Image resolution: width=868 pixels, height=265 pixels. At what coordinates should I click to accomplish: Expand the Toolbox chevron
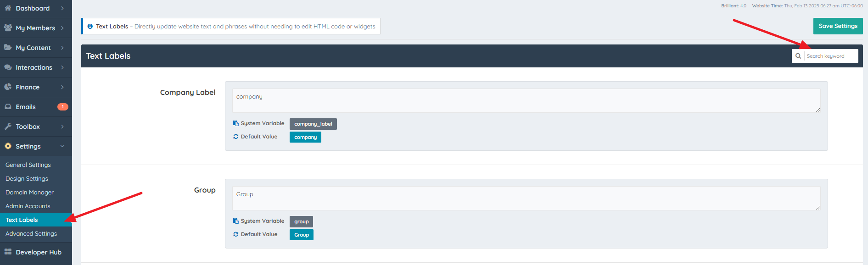click(x=62, y=127)
